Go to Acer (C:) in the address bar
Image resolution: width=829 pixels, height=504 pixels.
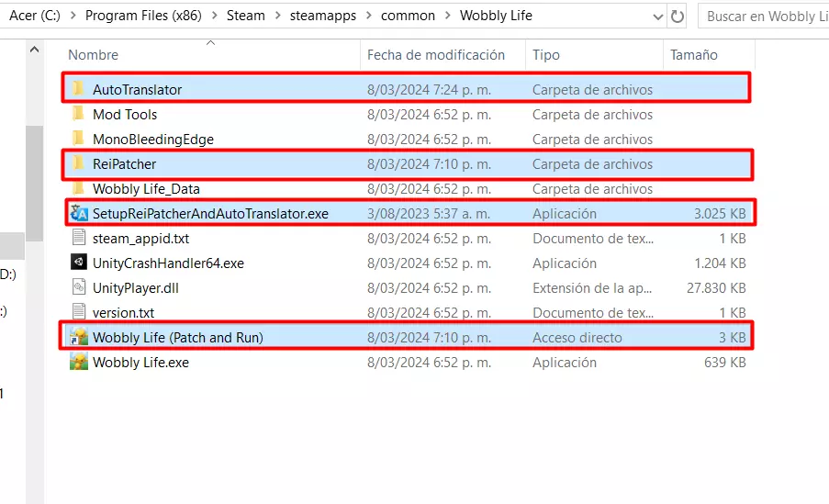[35, 16]
